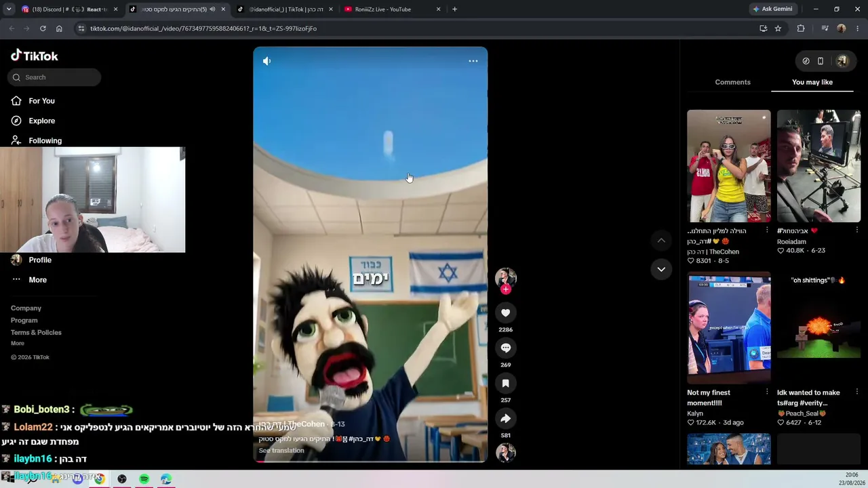Open comments via the speech bubble icon

pyautogui.click(x=505, y=348)
